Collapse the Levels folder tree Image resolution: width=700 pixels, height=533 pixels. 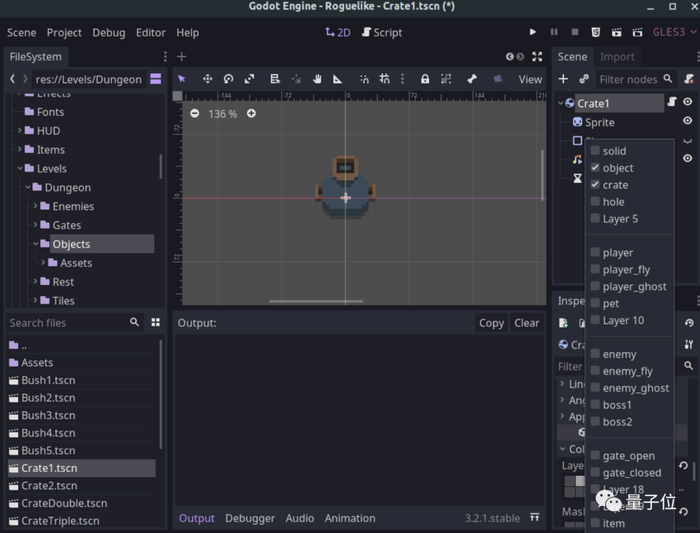pos(19,169)
